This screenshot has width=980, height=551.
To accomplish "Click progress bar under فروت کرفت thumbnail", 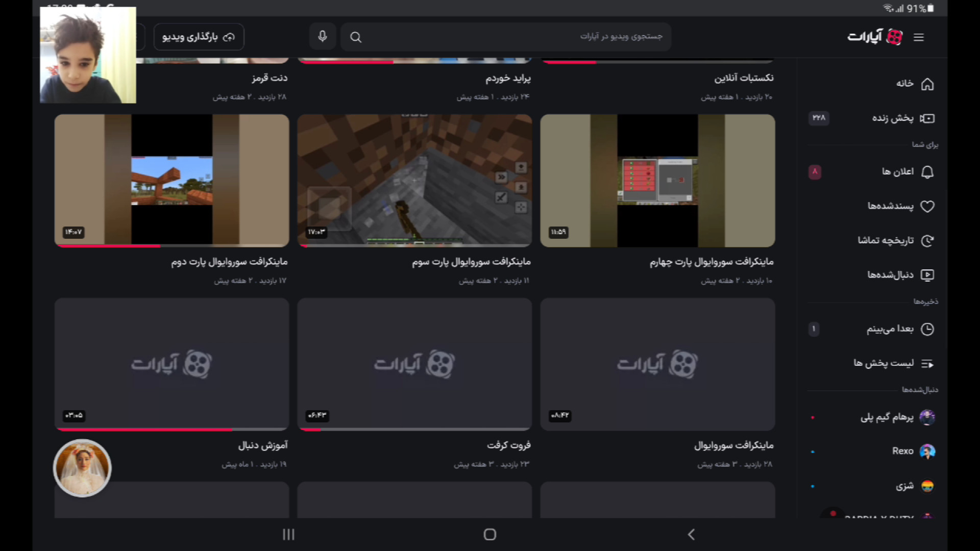I will 414,430.
